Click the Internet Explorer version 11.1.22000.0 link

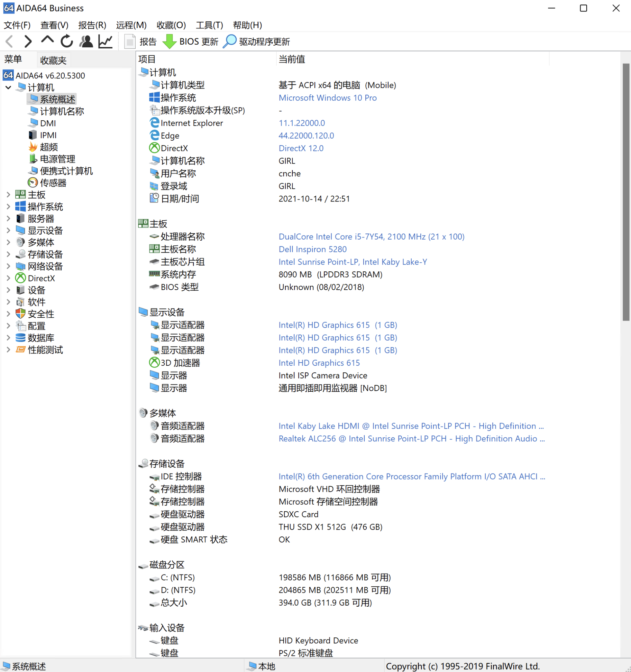click(x=302, y=123)
